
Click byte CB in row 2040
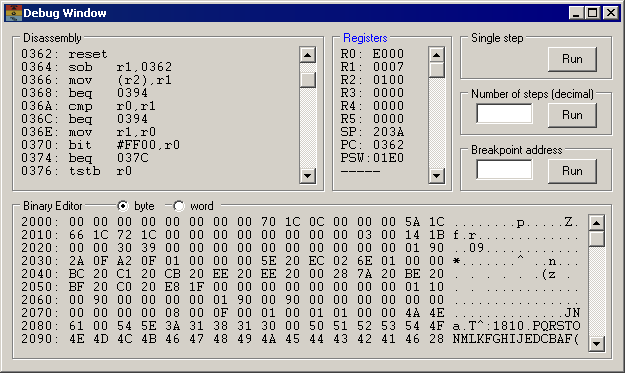pyautogui.click(x=173, y=274)
